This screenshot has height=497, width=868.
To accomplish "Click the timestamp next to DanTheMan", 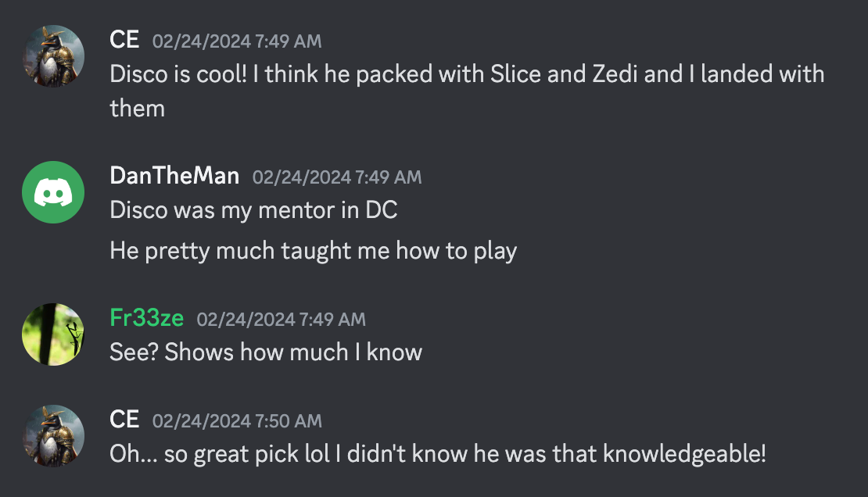I will [337, 177].
